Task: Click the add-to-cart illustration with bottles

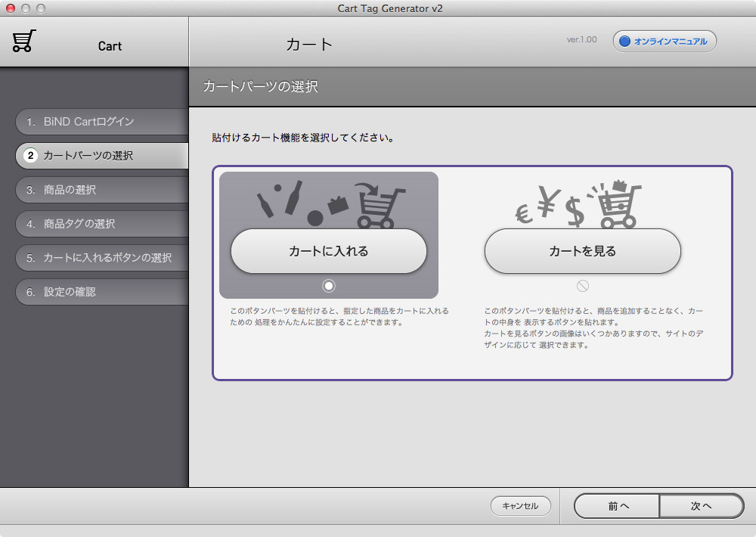Action: (331, 204)
